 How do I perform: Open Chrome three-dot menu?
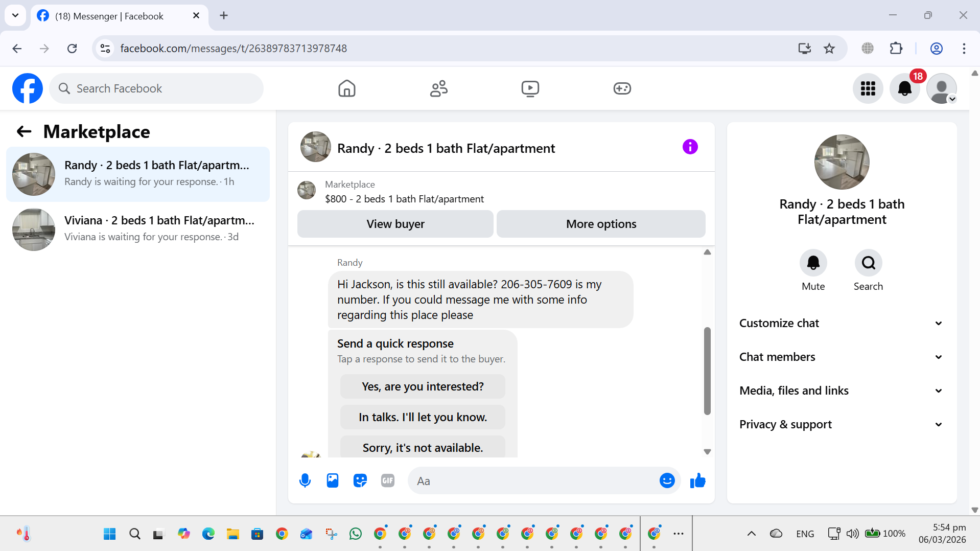[964, 49]
